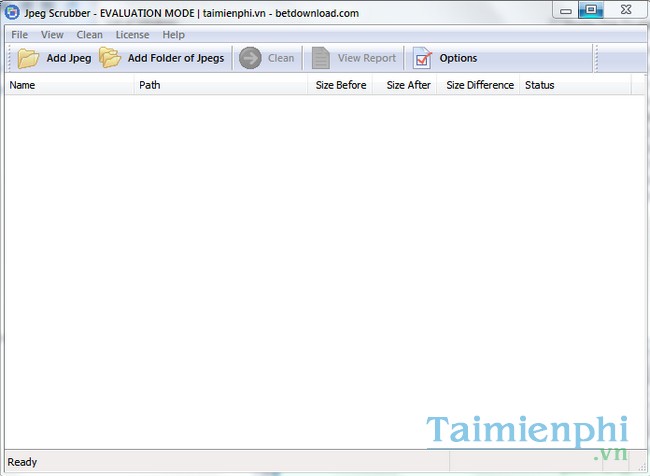Viewport: 650px width, 476px height.
Task: Open View Report from the toolbar
Action: (x=354, y=58)
